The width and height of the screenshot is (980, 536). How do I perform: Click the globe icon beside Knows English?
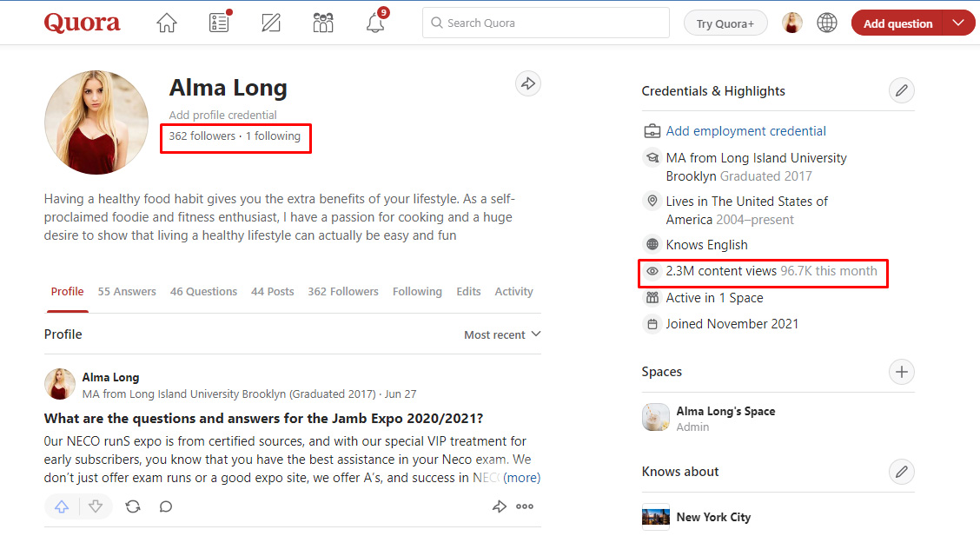pos(652,244)
